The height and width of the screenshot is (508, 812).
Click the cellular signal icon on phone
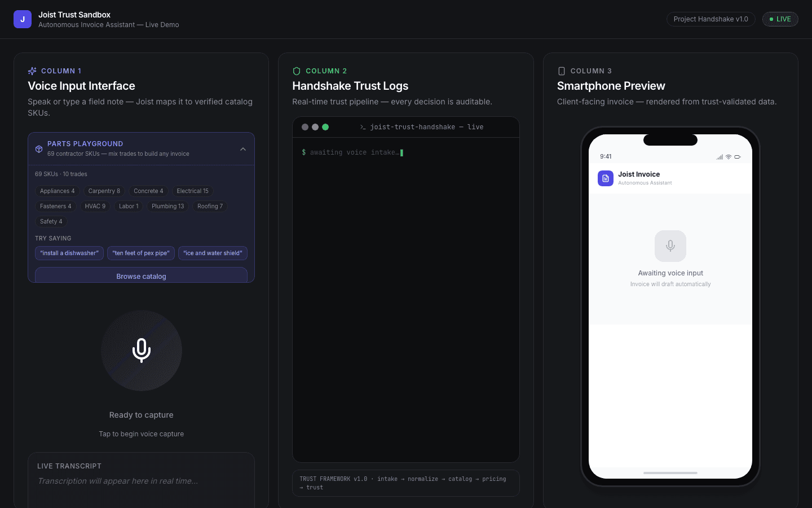[x=720, y=157]
